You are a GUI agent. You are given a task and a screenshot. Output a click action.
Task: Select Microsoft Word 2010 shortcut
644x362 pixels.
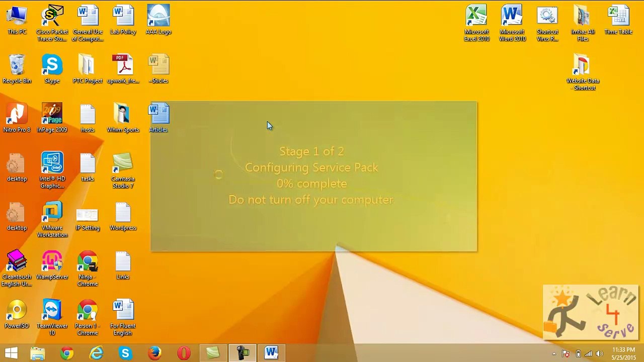point(512,24)
